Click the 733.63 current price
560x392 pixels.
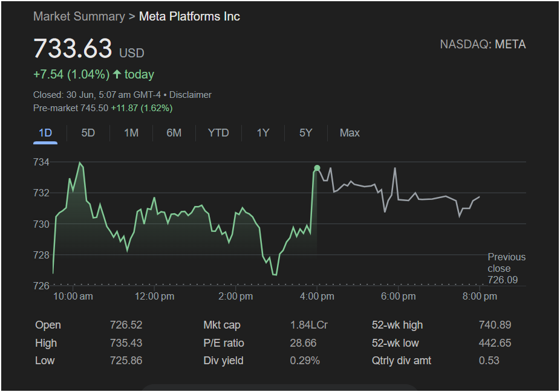(73, 48)
